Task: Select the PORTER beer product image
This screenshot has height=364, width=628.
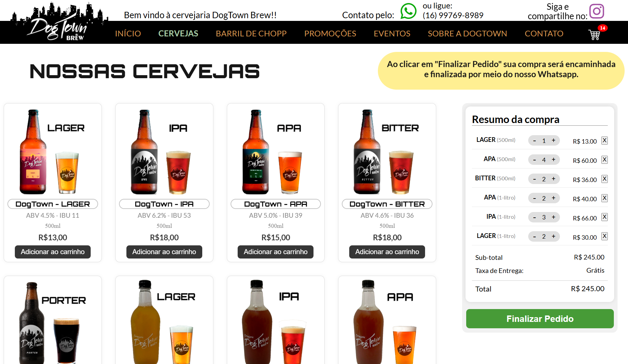Action: pyautogui.click(x=53, y=322)
